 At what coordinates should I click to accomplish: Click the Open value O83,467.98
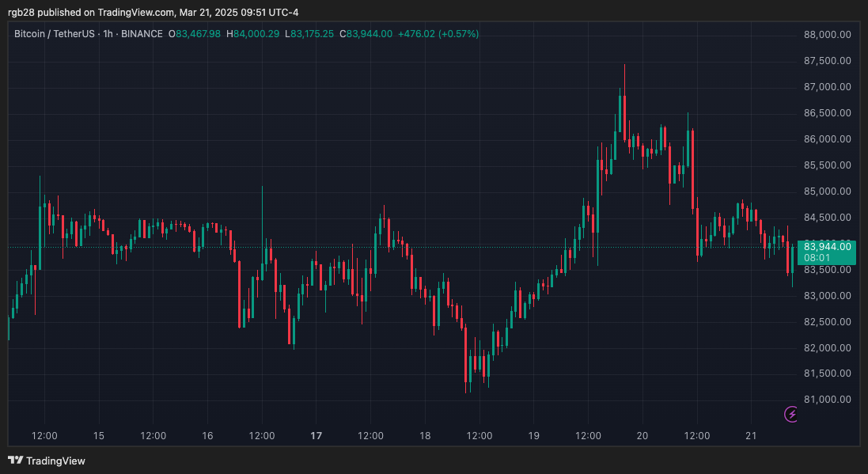tap(195, 34)
